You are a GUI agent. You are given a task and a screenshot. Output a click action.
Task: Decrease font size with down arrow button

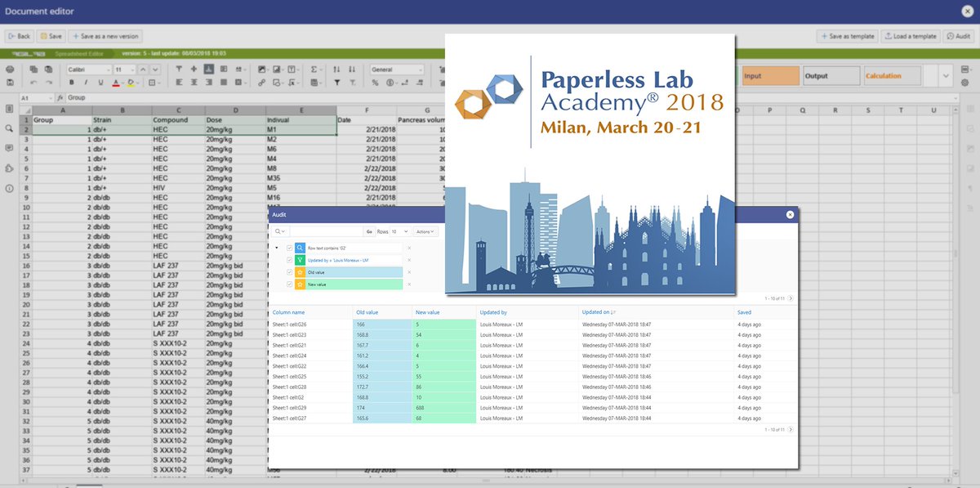click(x=155, y=69)
